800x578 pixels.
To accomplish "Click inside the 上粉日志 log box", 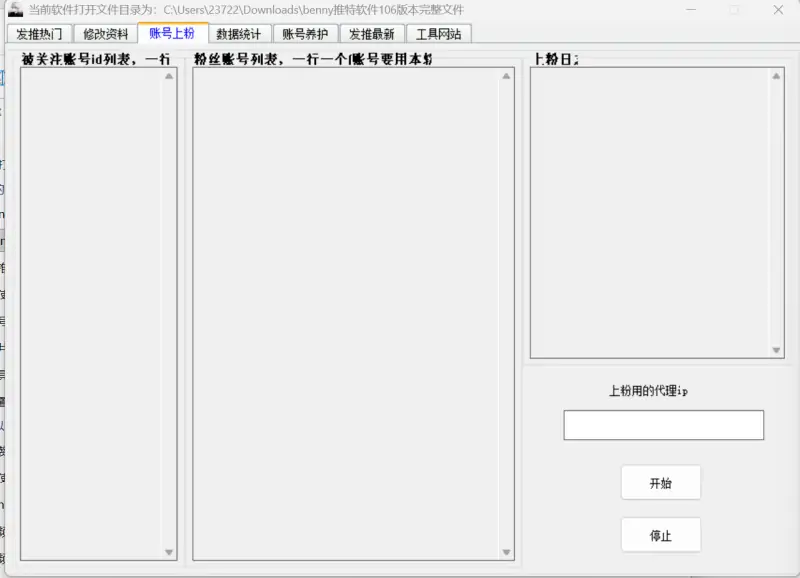I will click(650, 212).
